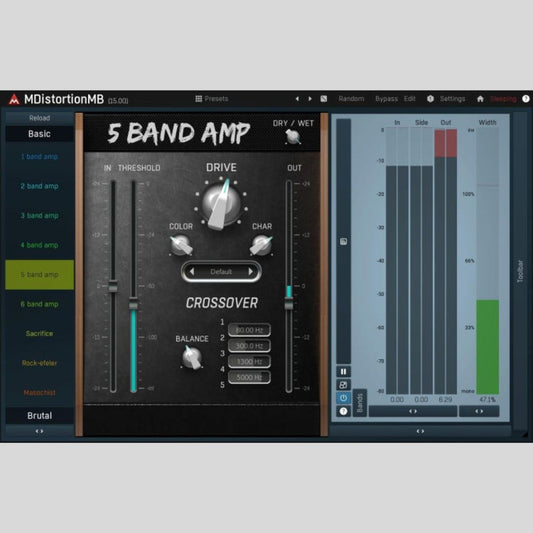Select the Basic preset category

pos(39,134)
